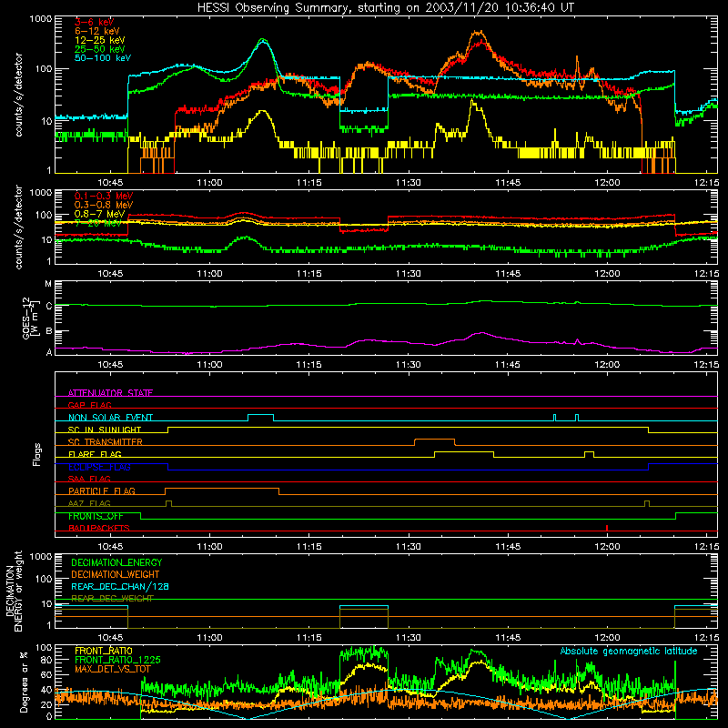Click the Absolute geomagnetic latitude label

click(629, 651)
